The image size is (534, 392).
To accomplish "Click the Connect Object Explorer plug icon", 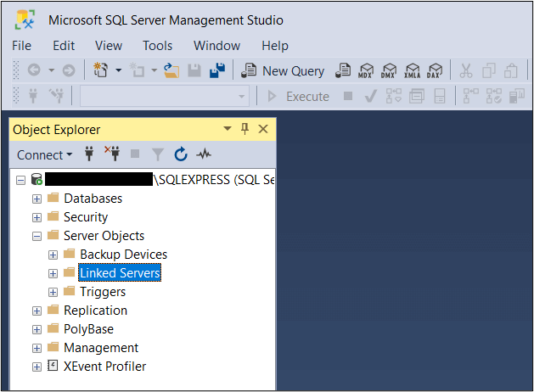I will [x=89, y=154].
